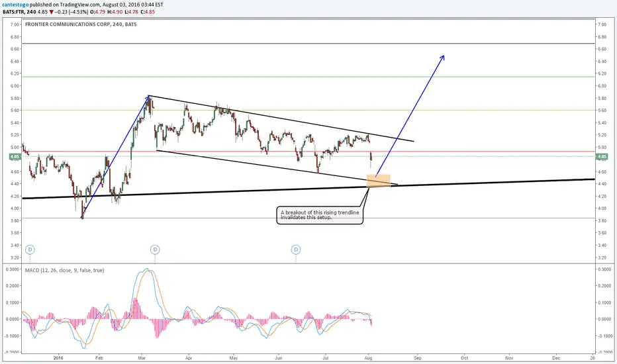Click the 7.00 price on right axis
Image resolution: width=617 pixels, height=364 pixels.
point(602,24)
